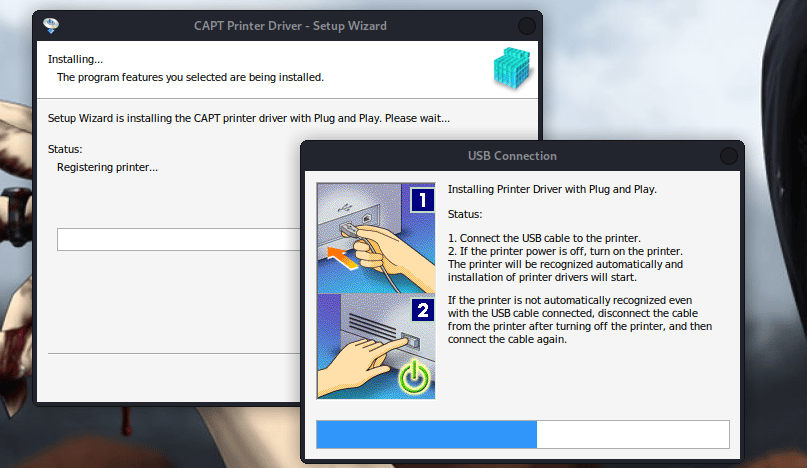Click the 'Registering printer...' status text
The image size is (807, 468).
click(x=107, y=167)
